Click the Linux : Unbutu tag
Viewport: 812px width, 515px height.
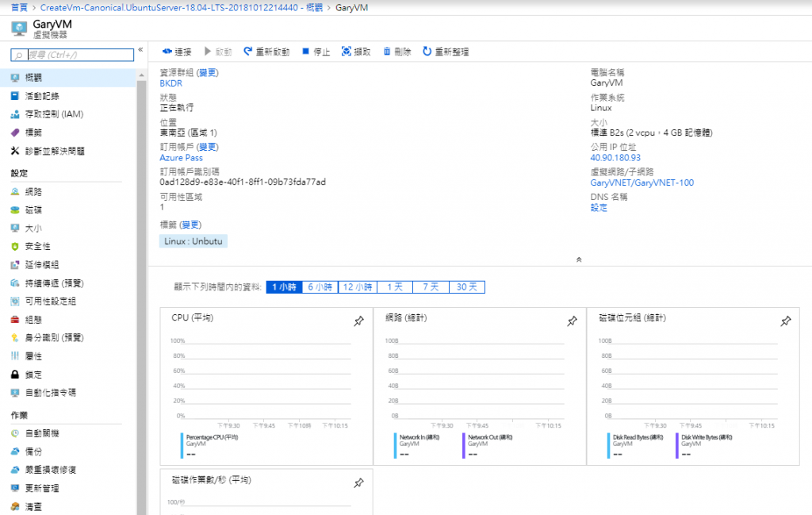pos(193,241)
